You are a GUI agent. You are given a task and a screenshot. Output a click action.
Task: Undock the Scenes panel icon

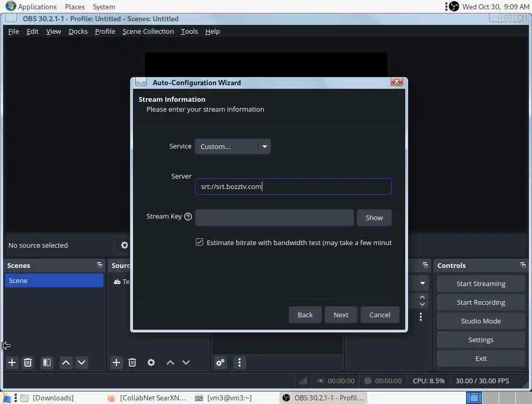point(99,265)
